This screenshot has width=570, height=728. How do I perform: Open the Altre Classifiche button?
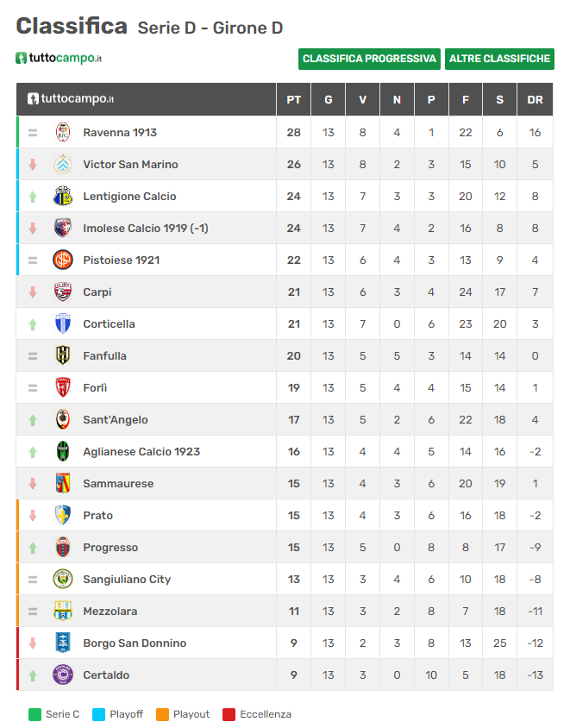(499, 59)
